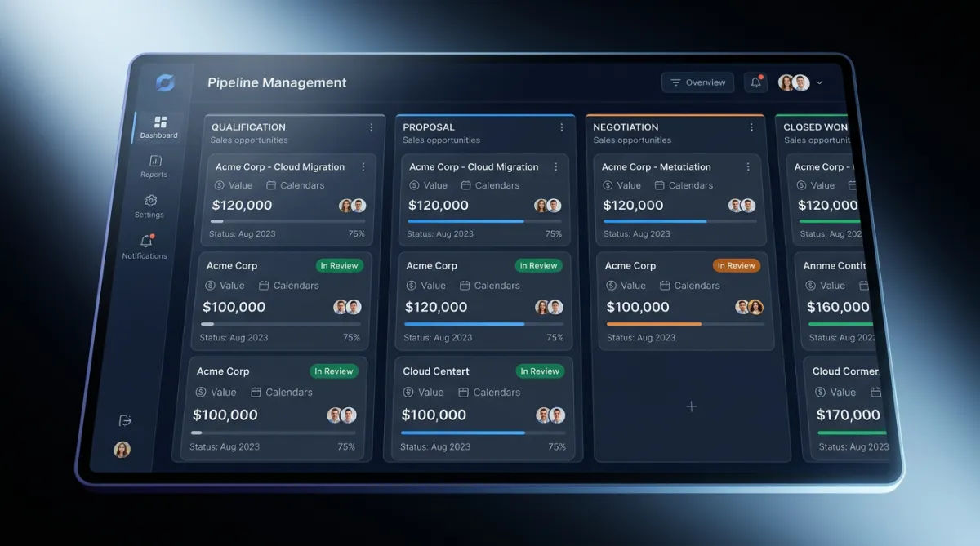Open the Overview filter button
Screen dimensions: 980x546
(697, 82)
